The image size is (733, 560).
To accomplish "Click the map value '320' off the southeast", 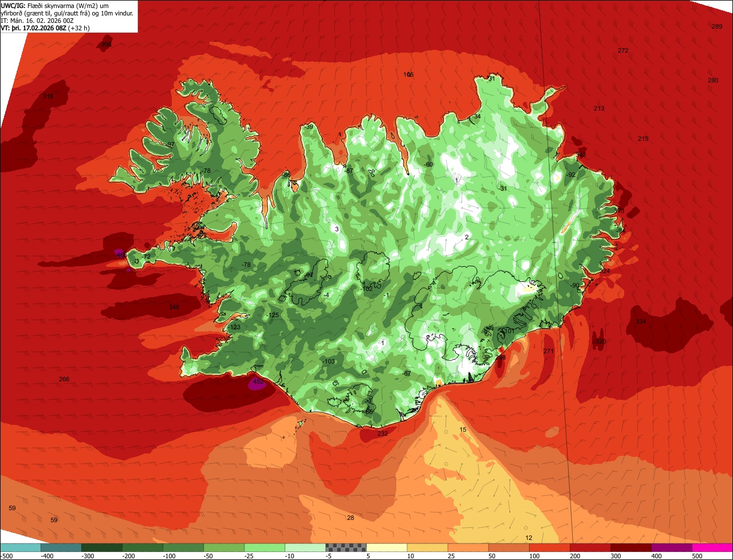I will [600, 341].
